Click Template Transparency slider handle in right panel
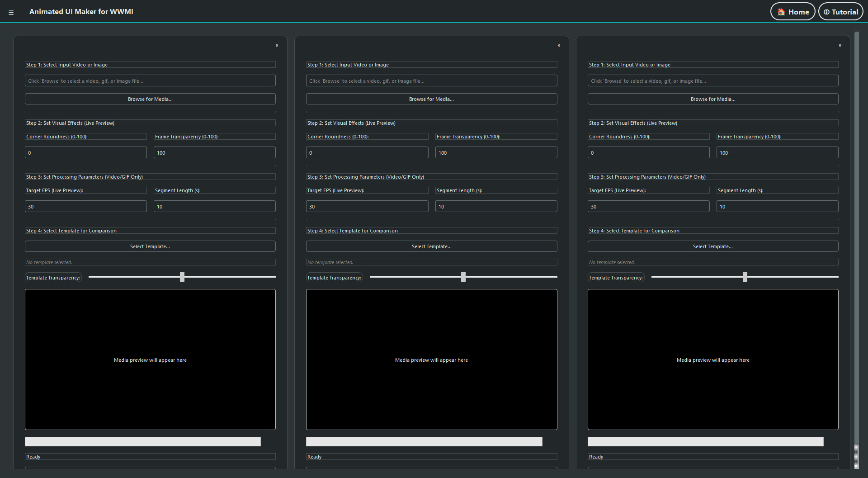This screenshot has width=868, height=478. click(x=745, y=277)
